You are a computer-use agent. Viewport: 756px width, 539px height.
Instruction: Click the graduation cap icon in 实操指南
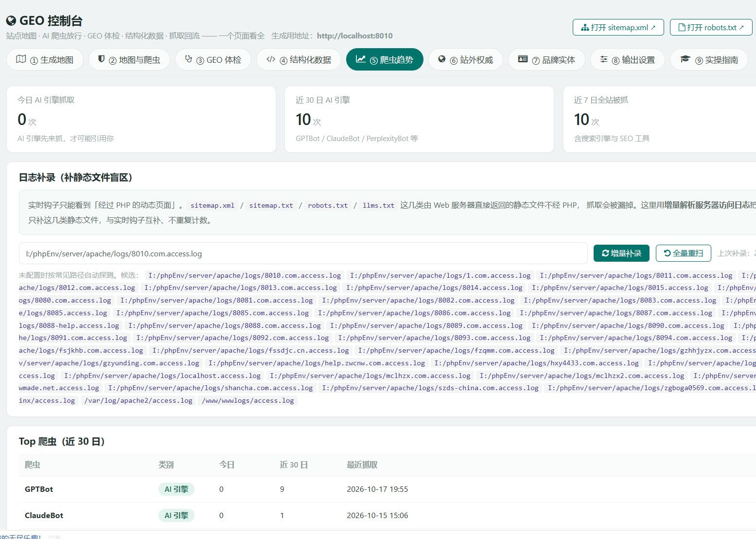tap(685, 59)
